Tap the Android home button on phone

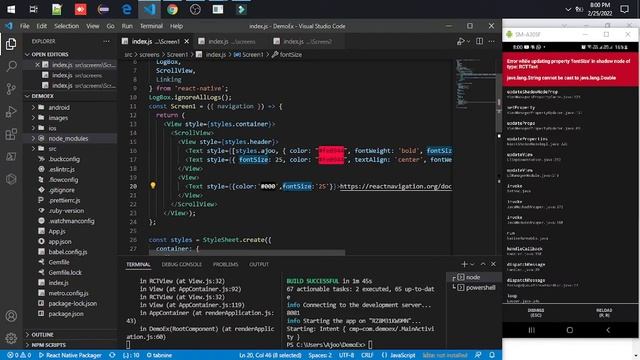pyautogui.click(x=569, y=330)
